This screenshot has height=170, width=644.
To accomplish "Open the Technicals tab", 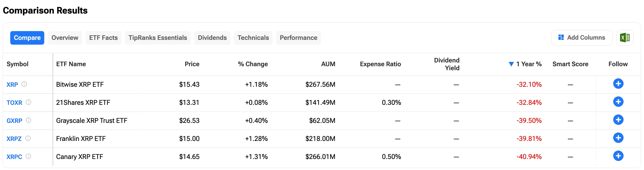I will [253, 38].
